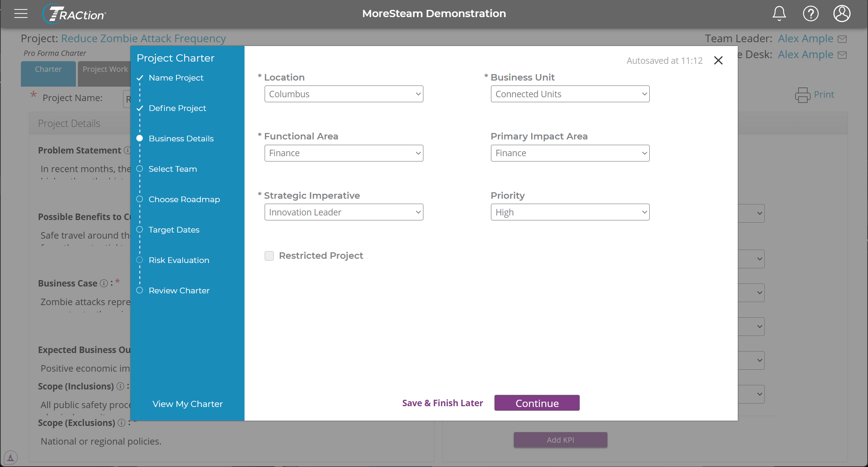Click the Scope (Inclusions) info icon
The image size is (868, 467).
120,386
